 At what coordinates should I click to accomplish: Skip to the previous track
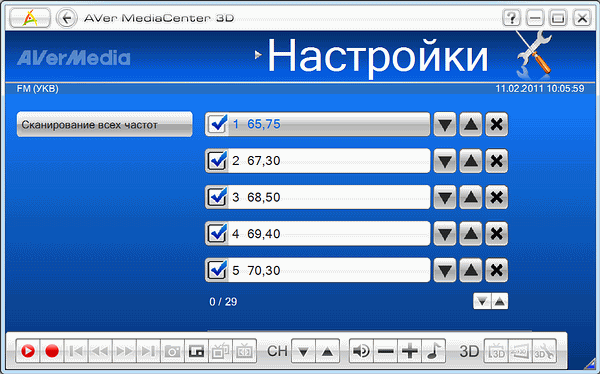coord(76,351)
